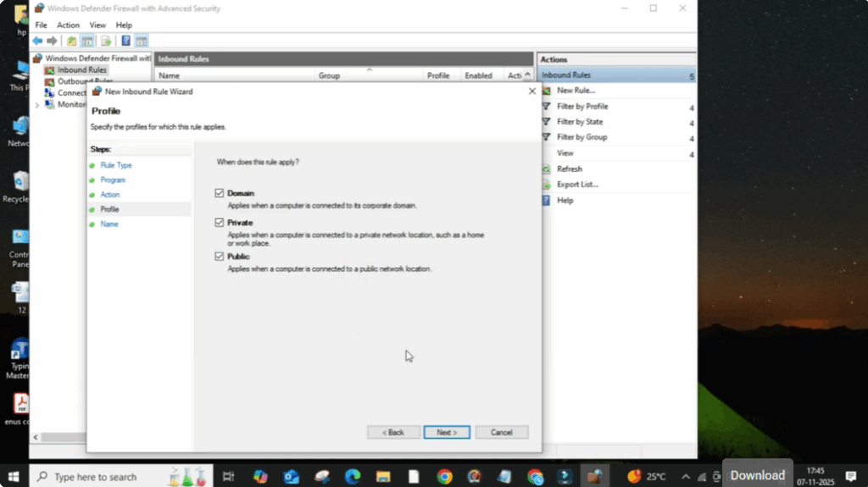Click the Export List icon in toolbar

[x=106, y=41]
